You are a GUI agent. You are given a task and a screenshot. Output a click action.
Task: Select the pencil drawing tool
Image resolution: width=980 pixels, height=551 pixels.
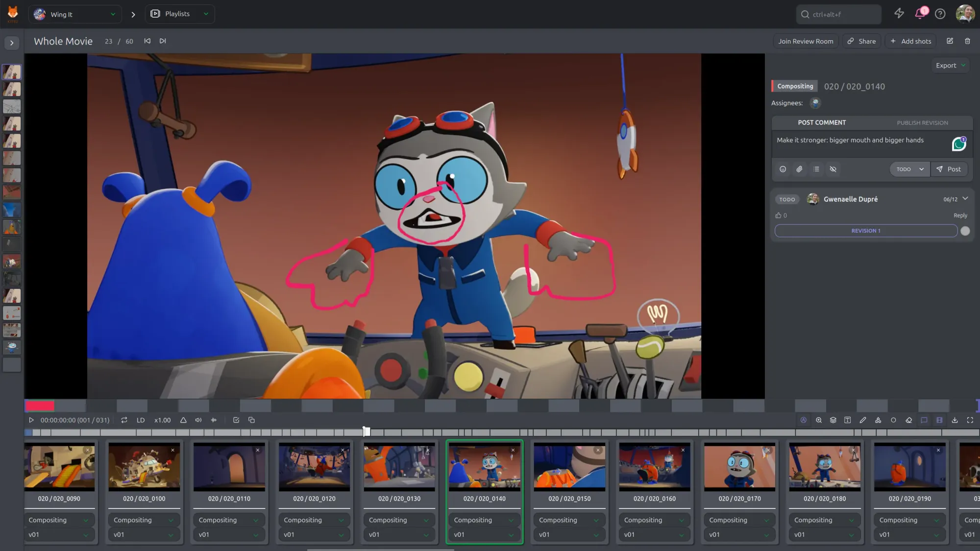tap(862, 420)
